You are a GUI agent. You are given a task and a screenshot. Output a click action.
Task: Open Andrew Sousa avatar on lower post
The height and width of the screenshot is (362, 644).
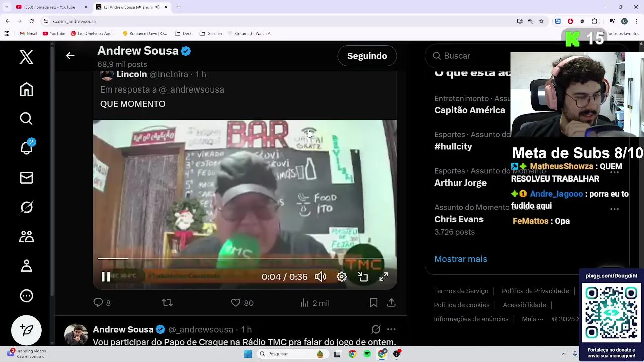(x=76, y=334)
